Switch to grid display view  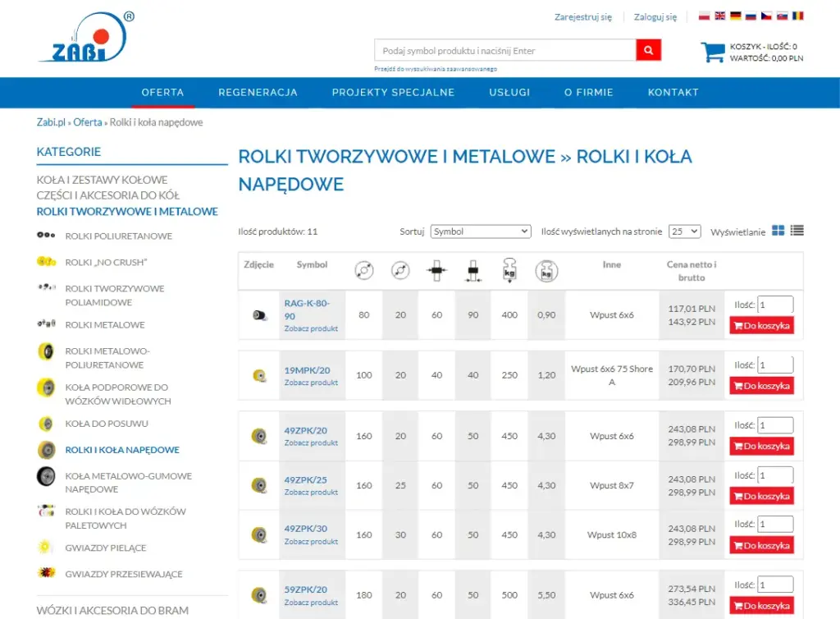[778, 231]
